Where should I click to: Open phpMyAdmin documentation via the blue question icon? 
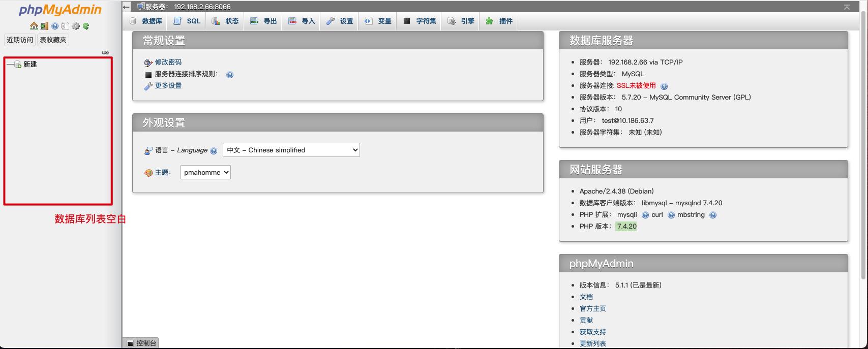tap(55, 26)
